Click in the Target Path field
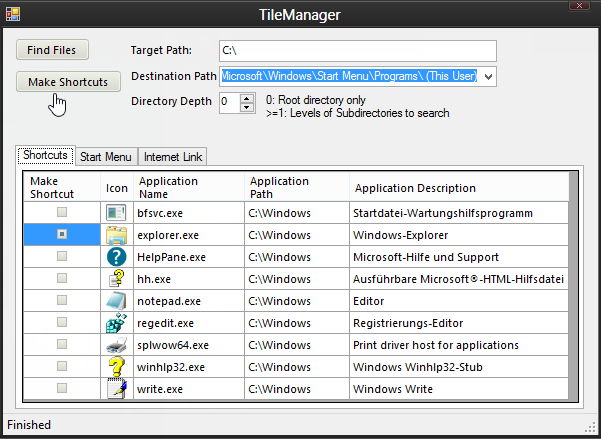601x439 pixels. point(358,51)
